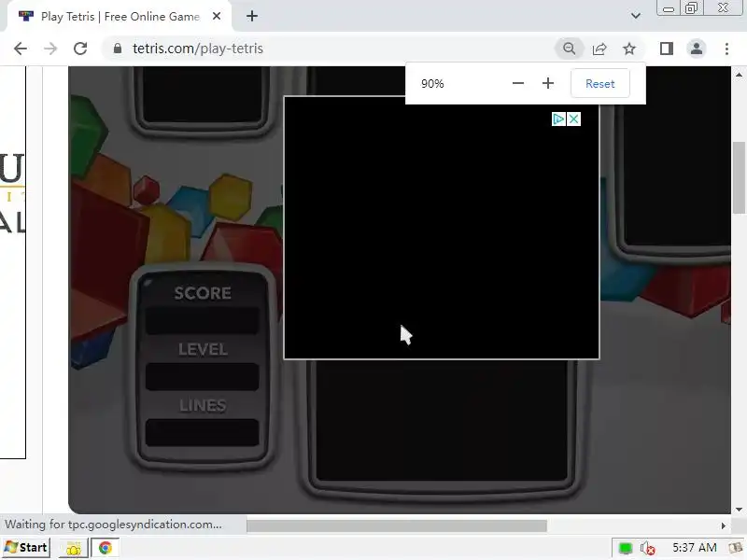Decrease page zoom with the minus button

(x=518, y=83)
